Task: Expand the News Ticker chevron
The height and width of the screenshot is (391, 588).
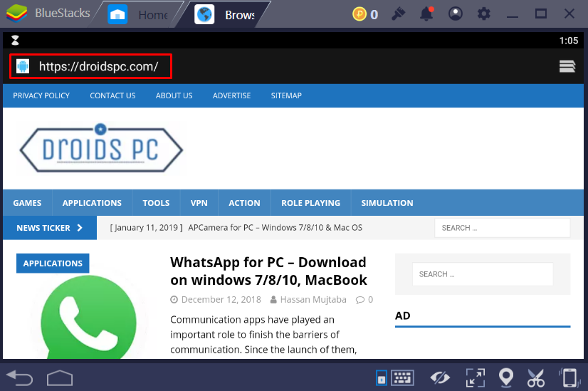Action: pos(80,228)
